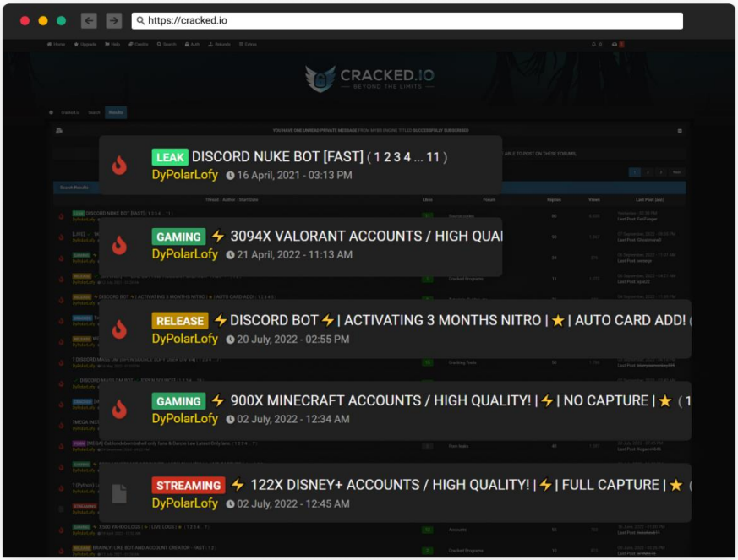The height and width of the screenshot is (560, 738).
Task: Go back with the browser back arrow
Action: pos(89,20)
